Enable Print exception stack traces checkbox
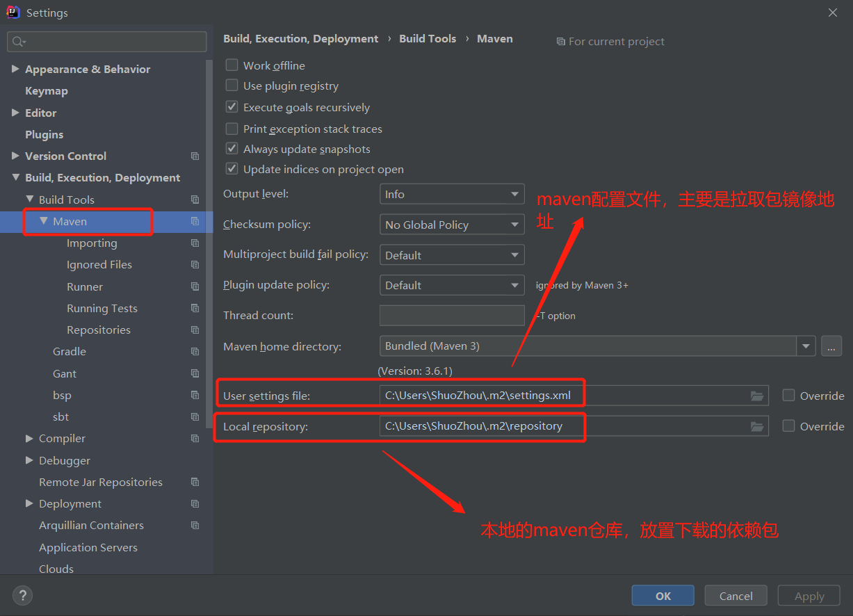 click(231, 129)
